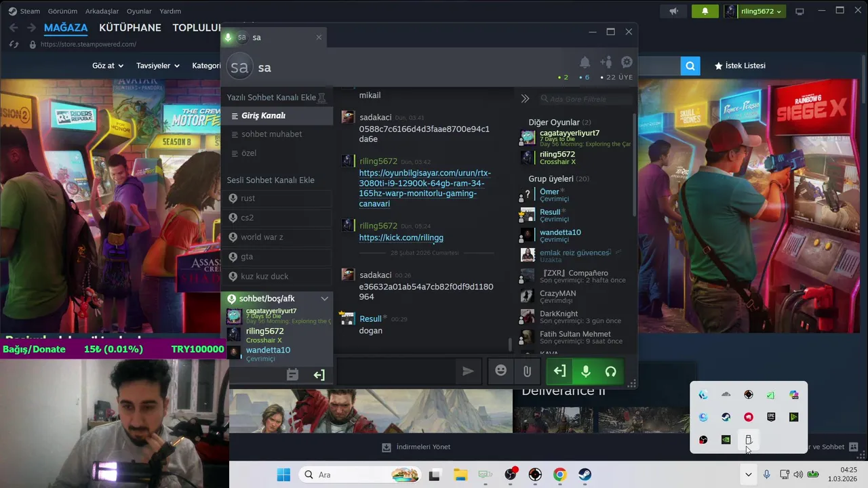Click the exit channel icon under voice list
868x488 pixels.
[x=319, y=375]
